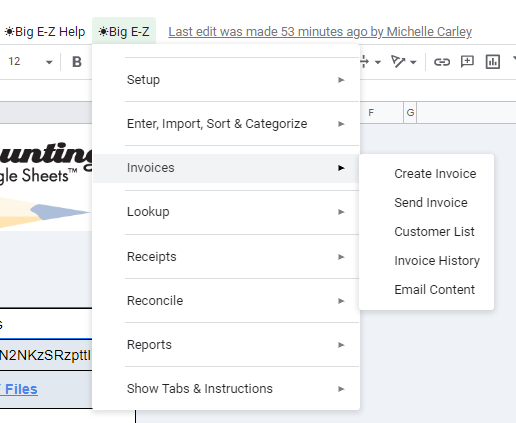516x423 pixels.
Task: Click the insert chart icon
Action: pyautogui.click(x=493, y=62)
